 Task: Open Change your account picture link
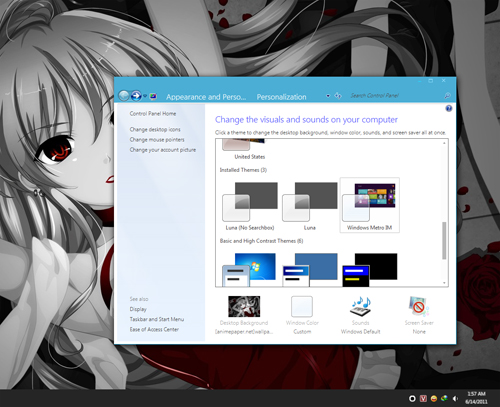163,150
